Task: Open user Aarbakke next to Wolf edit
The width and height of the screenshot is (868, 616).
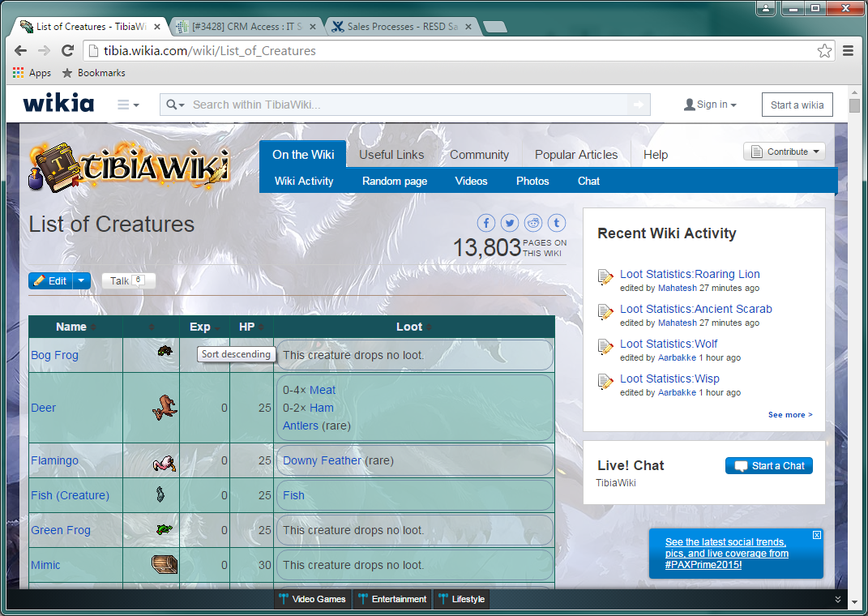Action: pyautogui.click(x=677, y=357)
